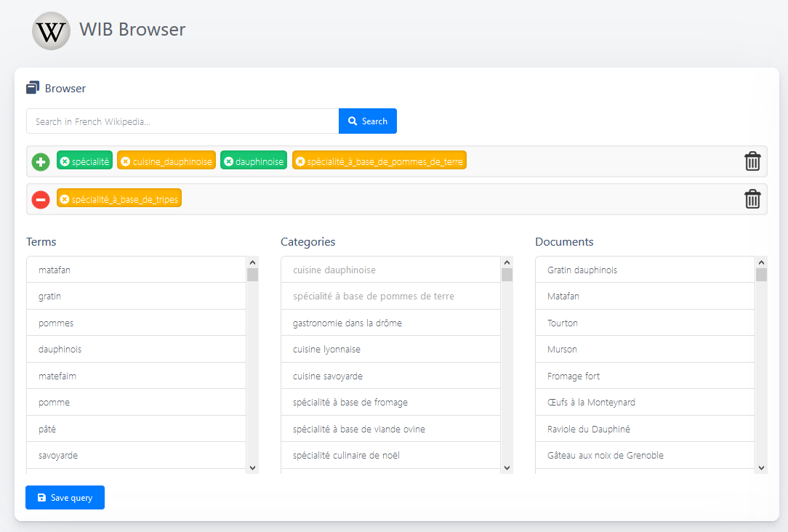Delete the negative query row with the trash icon
The height and width of the screenshot is (532, 788).
(x=752, y=199)
